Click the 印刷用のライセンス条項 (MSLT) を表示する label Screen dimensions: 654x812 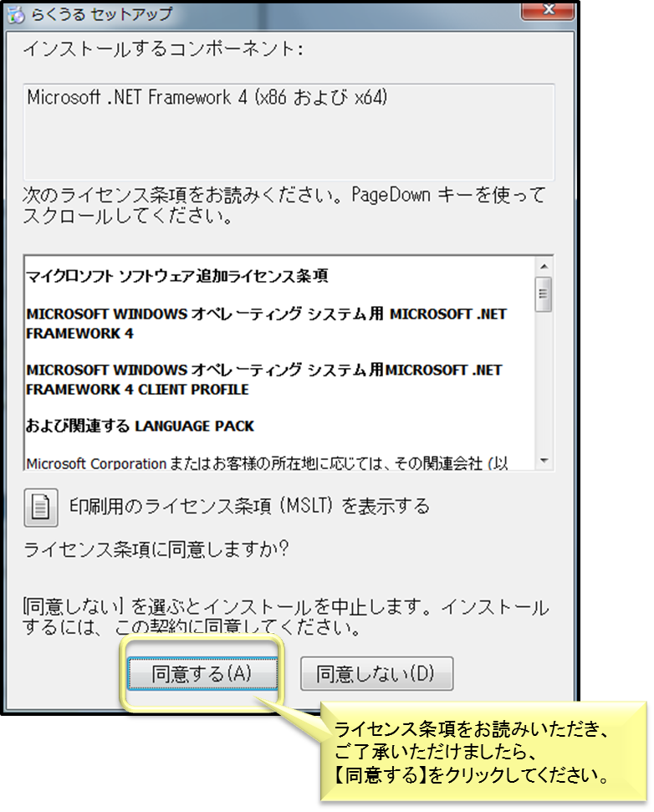[x=249, y=506]
